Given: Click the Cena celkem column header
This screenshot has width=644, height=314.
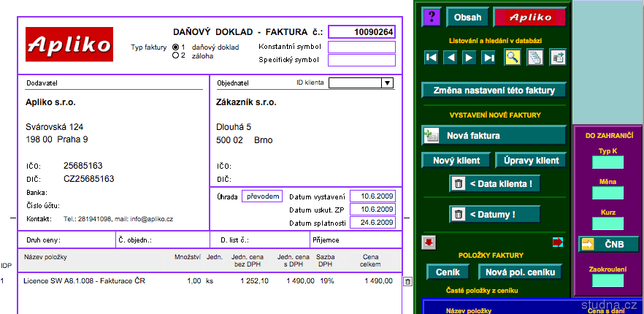Looking at the screenshot, I should pyautogui.click(x=370, y=261).
